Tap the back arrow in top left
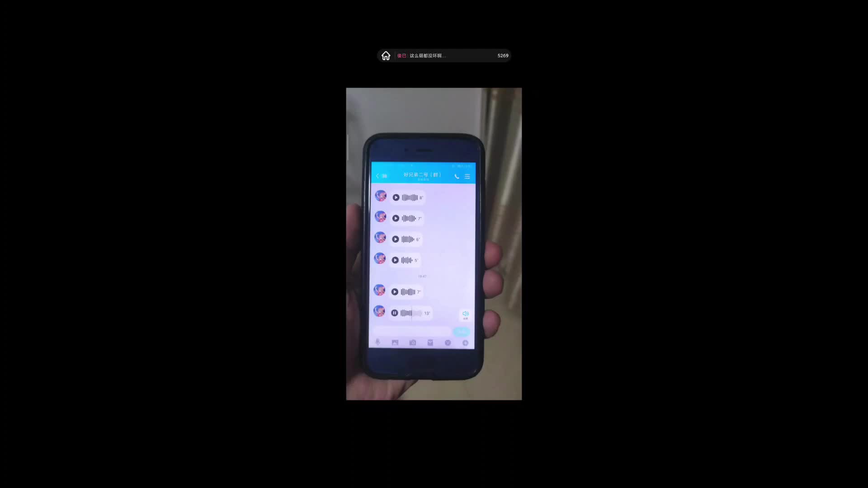Screen dimensions: 868x488 tap(377, 175)
